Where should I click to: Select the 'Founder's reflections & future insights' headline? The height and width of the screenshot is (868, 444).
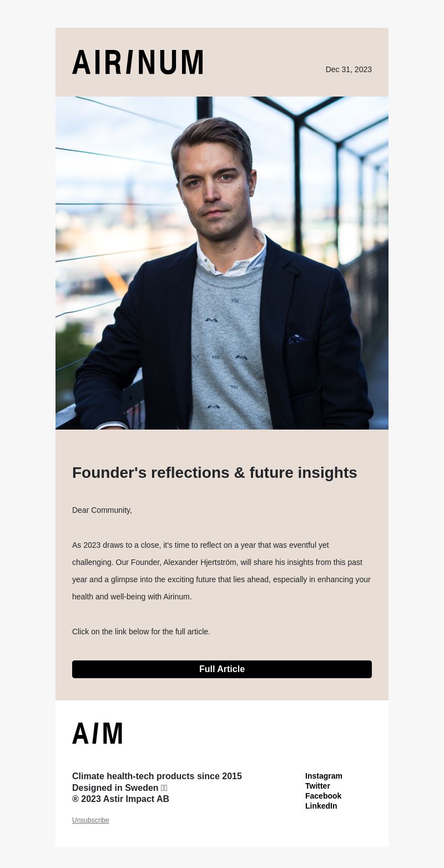215,473
